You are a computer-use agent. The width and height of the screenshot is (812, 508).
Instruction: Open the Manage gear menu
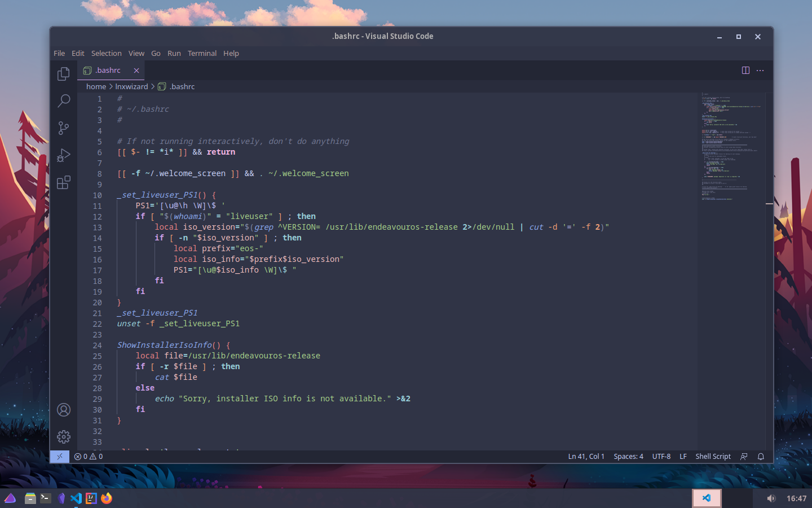(x=64, y=437)
